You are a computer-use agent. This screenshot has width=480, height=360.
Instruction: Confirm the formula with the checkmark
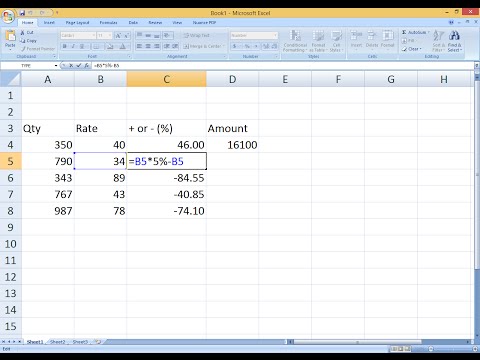pos(78,65)
